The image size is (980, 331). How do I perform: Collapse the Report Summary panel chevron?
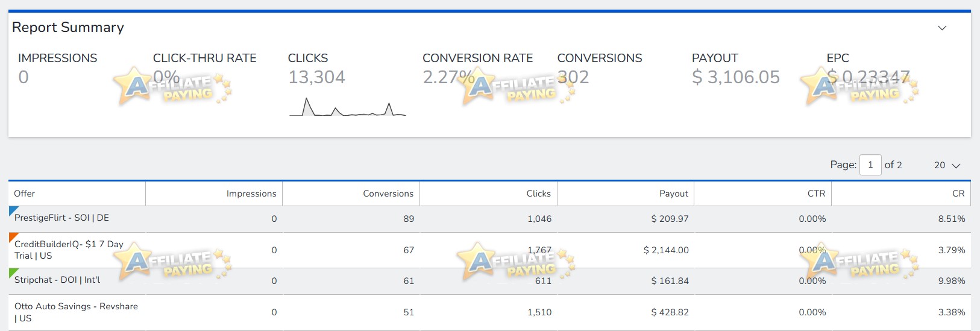click(942, 28)
